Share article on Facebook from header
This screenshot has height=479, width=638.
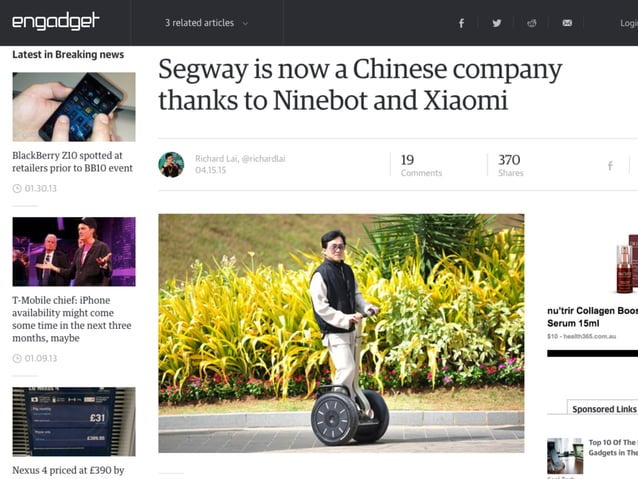point(461,23)
